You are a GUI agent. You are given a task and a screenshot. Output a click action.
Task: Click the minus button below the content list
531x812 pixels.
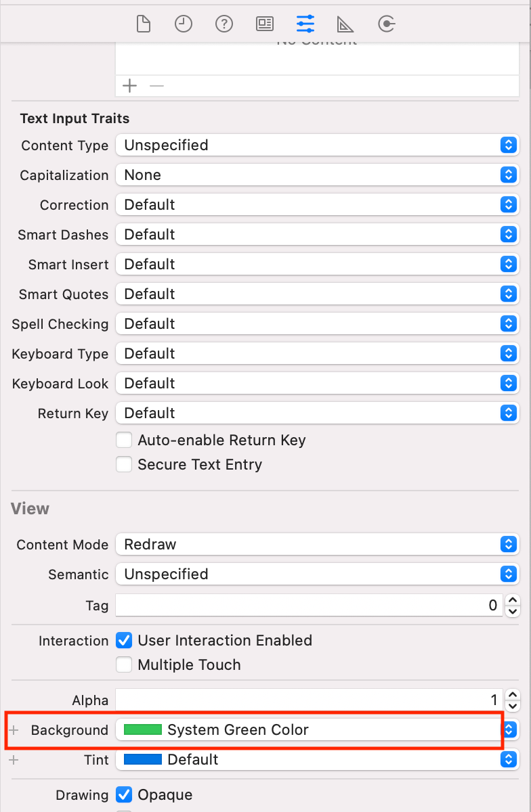click(x=156, y=85)
